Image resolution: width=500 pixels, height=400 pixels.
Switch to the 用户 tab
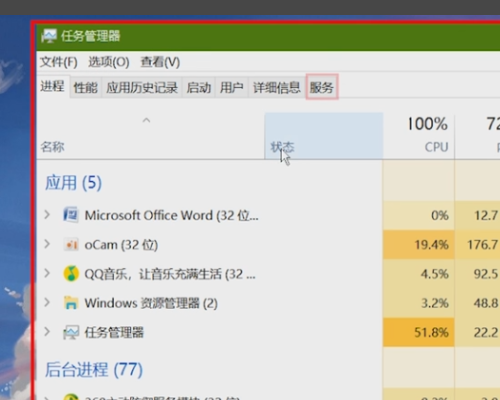pyautogui.click(x=231, y=88)
